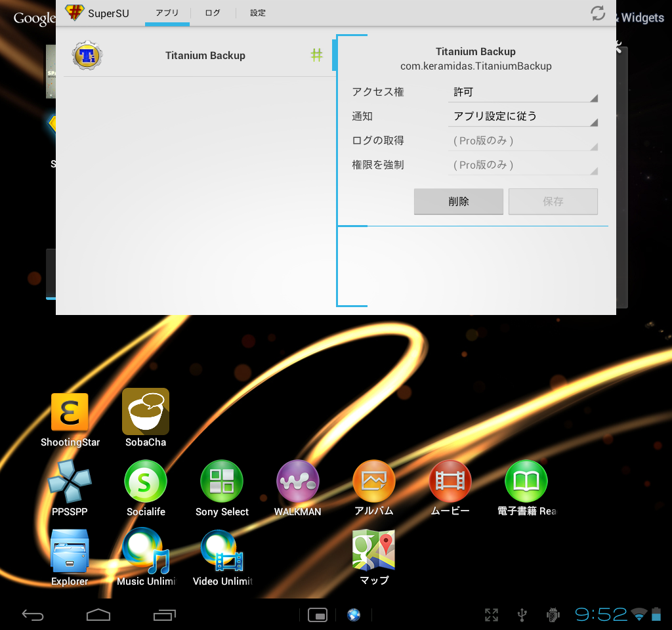Tap the USB status icon

522,615
